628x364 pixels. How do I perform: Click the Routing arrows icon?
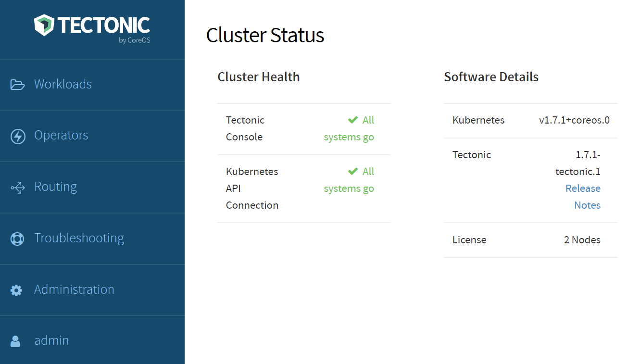[x=18, y=188]
